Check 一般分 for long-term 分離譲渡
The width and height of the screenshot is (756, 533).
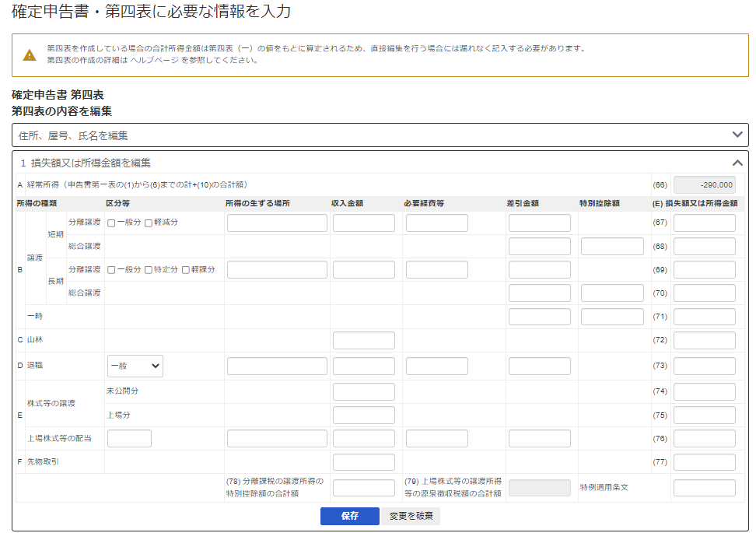point(111,270)
